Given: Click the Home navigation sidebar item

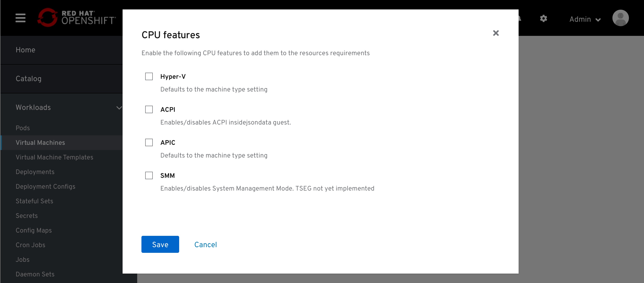Looking at the screenshot, I should click(x=25, y=50).
